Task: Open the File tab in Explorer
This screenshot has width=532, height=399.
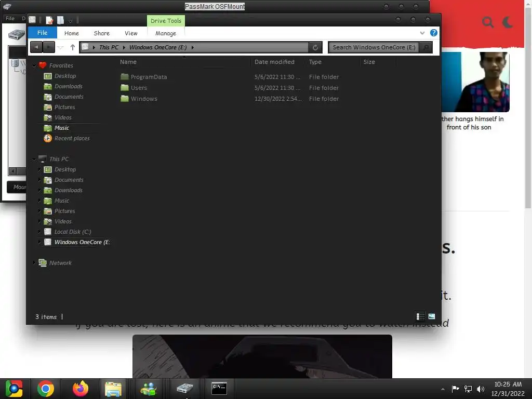Action: tap(42, 33)
